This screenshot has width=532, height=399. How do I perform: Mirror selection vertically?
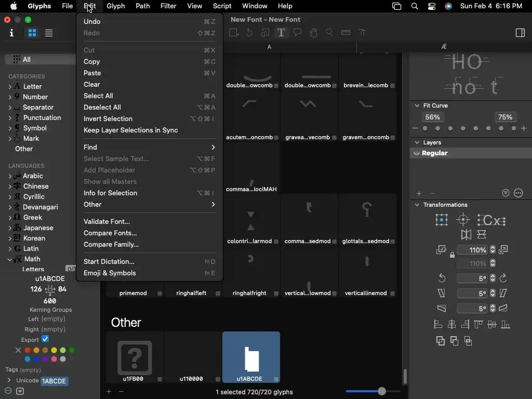click(x=482, y=234)
